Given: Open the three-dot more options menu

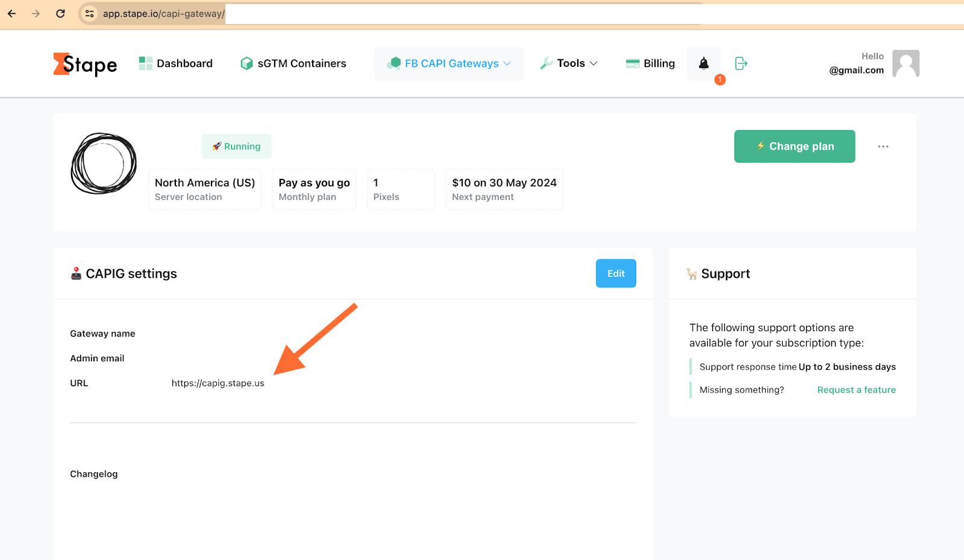Looking at the screenshot, I should [x=883, y=146].
